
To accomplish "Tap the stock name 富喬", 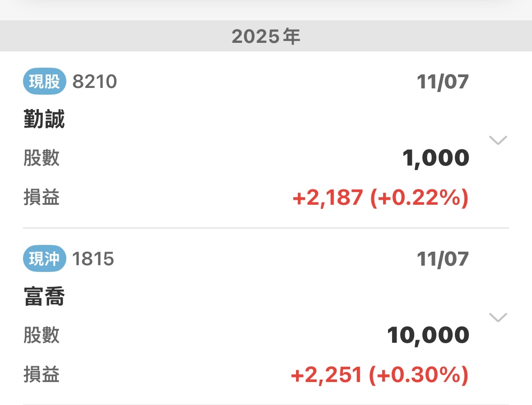I will 44,297.
